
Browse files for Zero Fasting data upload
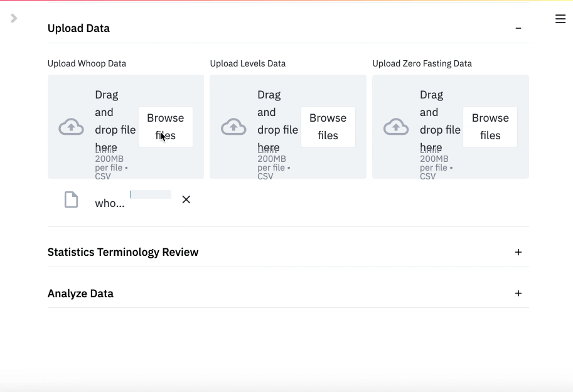click(x=490, y=127)
